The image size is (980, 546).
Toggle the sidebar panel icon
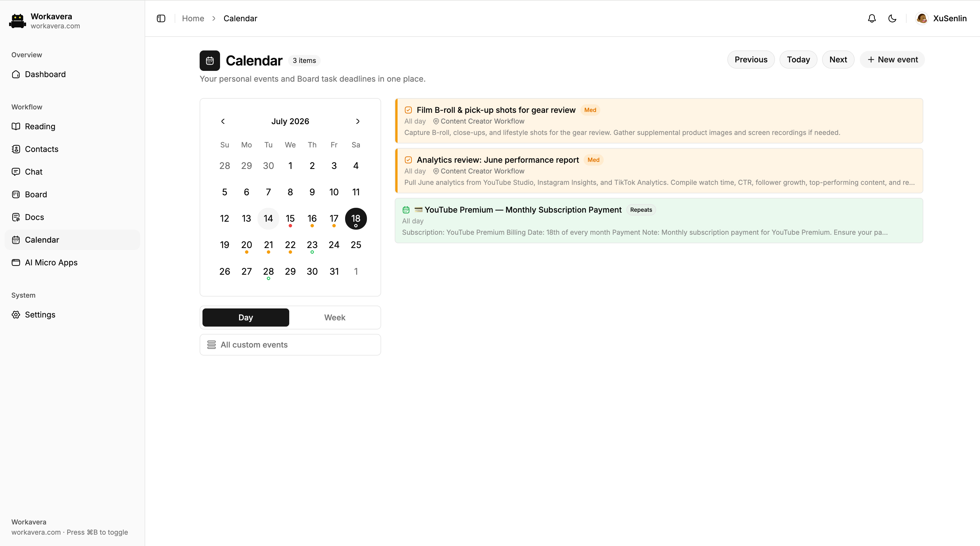pos(161,18)
